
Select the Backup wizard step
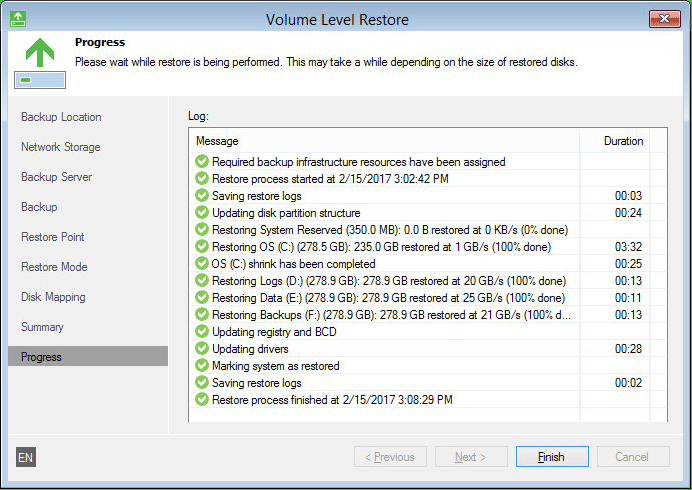tap(39, 207)
